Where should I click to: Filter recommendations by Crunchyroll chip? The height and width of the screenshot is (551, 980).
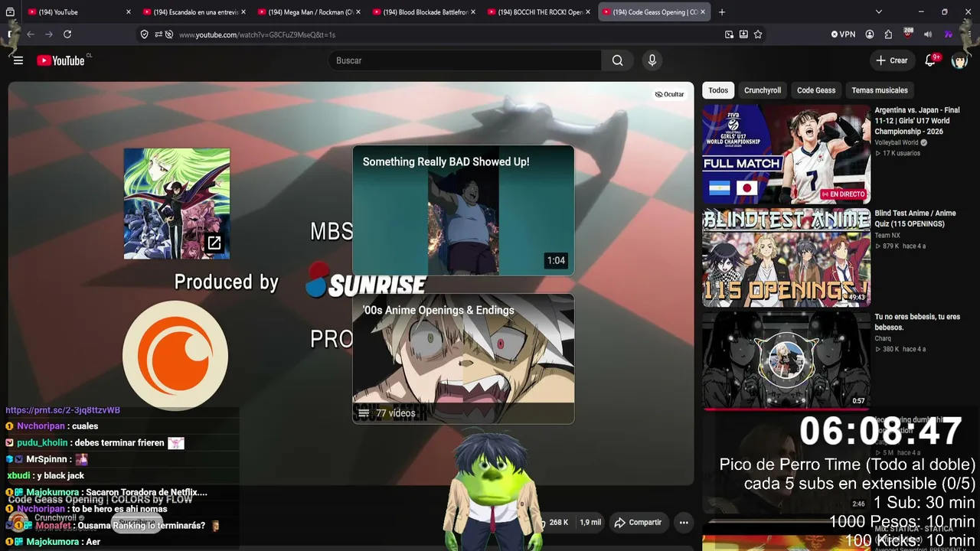(763, 90)
